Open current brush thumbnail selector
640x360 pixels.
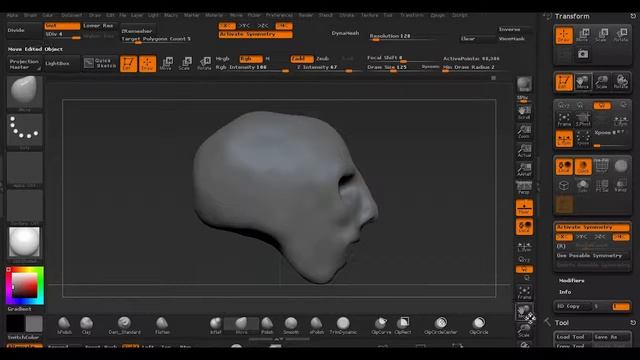coord(25,93)
